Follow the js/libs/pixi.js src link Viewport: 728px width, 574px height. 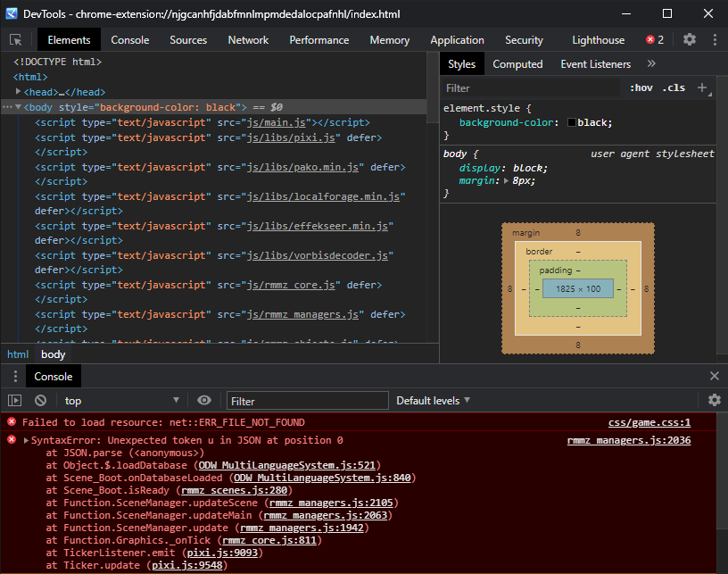point(291,137)
